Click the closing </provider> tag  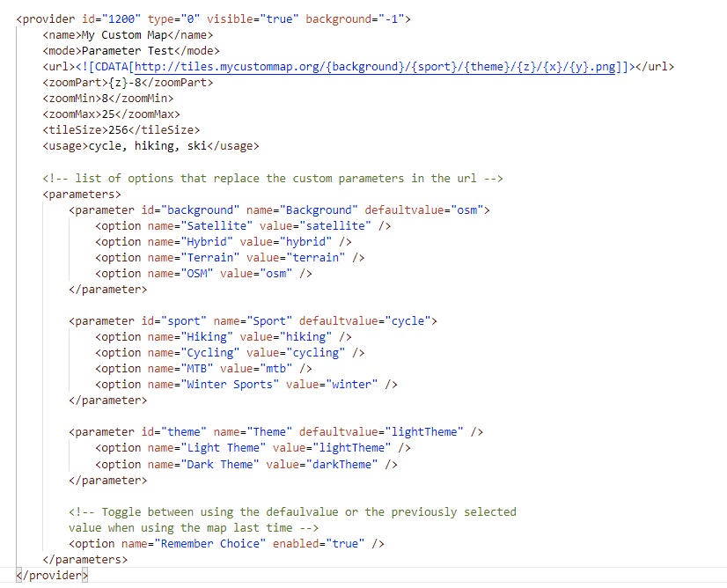click(52, 576)
